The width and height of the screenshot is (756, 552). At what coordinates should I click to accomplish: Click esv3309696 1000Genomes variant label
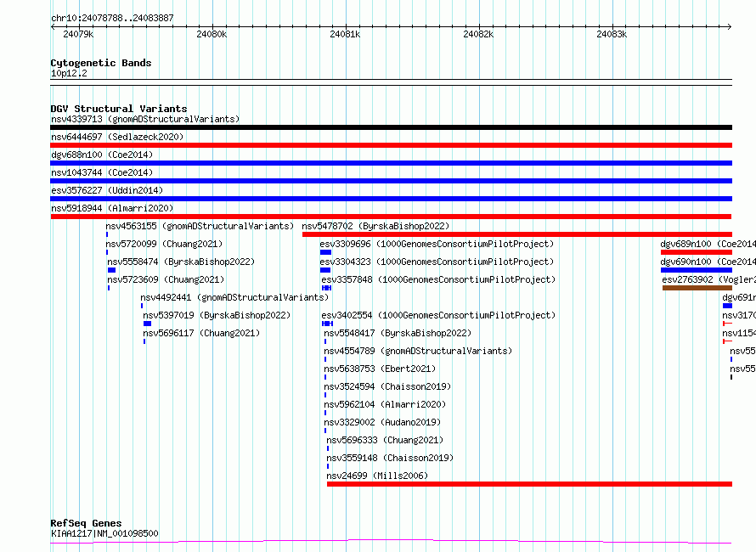437,244
